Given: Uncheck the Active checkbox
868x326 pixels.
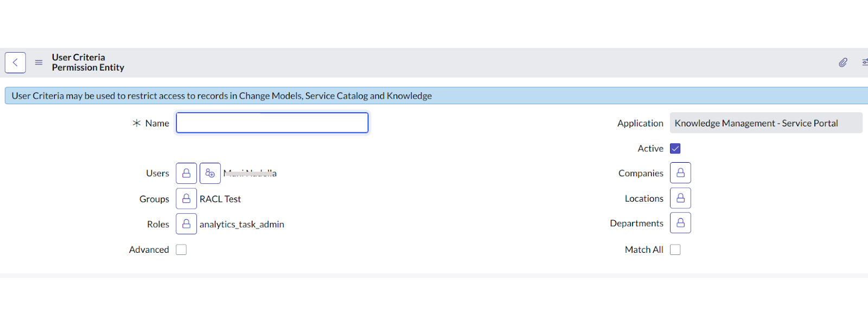Looking at the screenshot, I should pyautogui.click(x=675, y=149).
